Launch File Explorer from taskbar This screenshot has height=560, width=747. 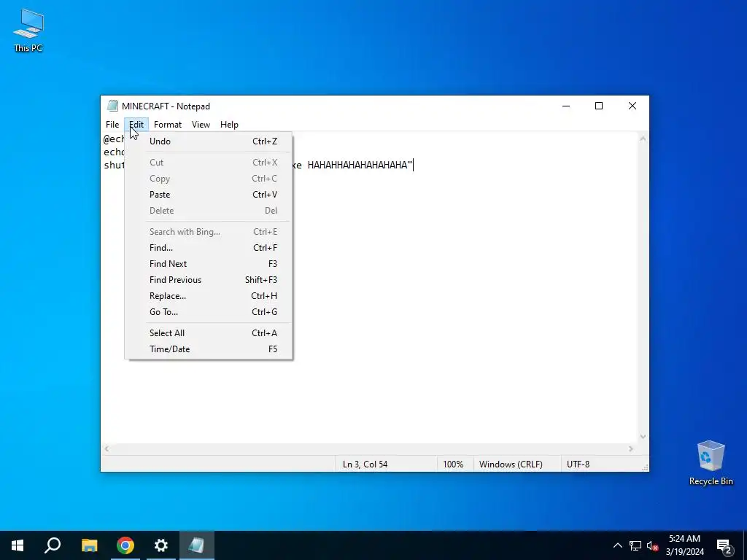pos(89,545)
